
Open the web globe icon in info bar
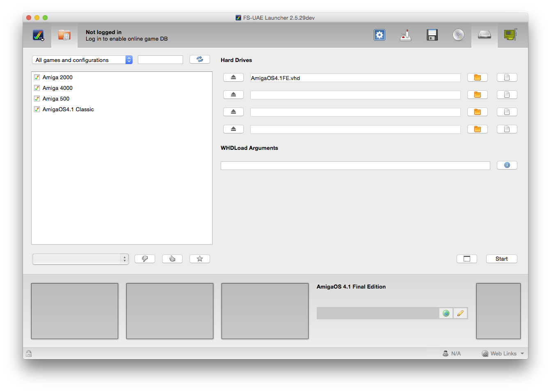click(446, 313)
